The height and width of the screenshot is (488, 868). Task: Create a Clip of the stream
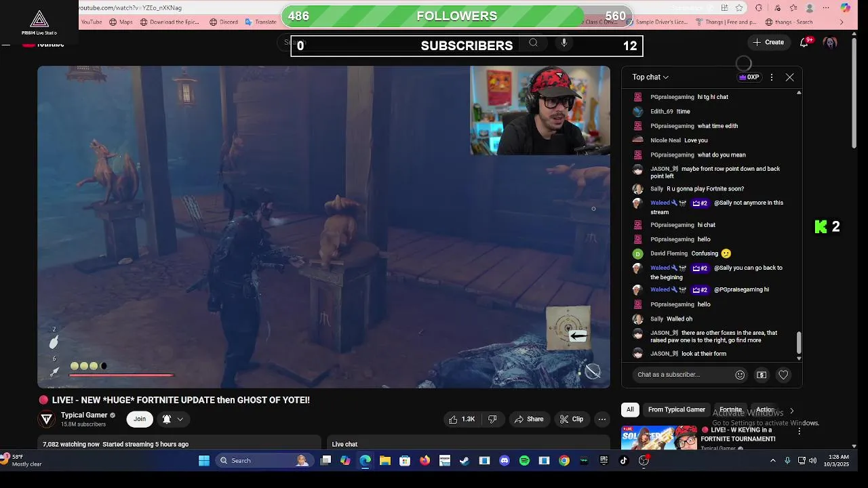(x=571, y=420)
